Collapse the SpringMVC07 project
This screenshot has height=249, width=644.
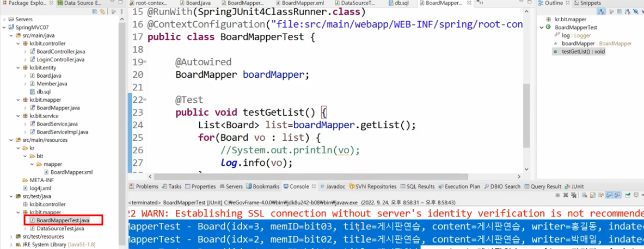[x=4, y=28]
